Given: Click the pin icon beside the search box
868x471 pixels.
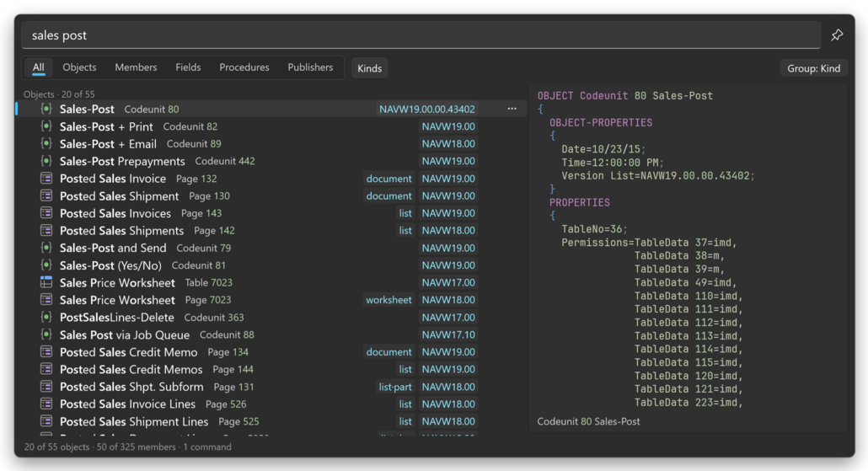Looking at the screenshot, I should tap(837, 35).
